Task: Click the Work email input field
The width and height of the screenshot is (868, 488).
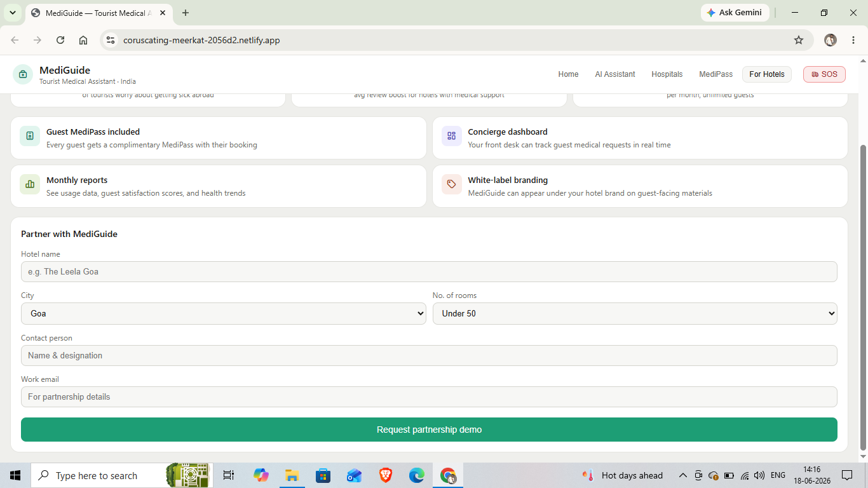Action: click(x=429, y=396)
